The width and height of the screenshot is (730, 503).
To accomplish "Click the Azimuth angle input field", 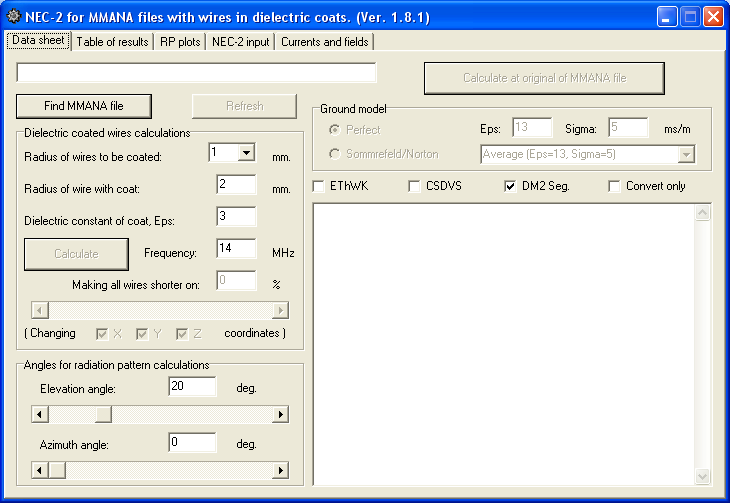I will (x=192, y=442).
